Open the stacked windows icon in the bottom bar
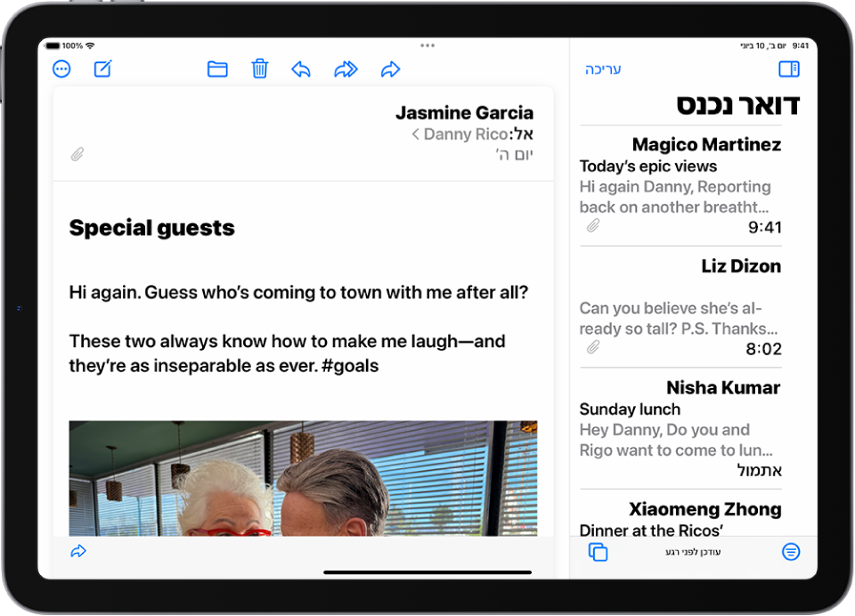Image resolution: width=855 pixels, height=616 pixels. coord(598,552)
